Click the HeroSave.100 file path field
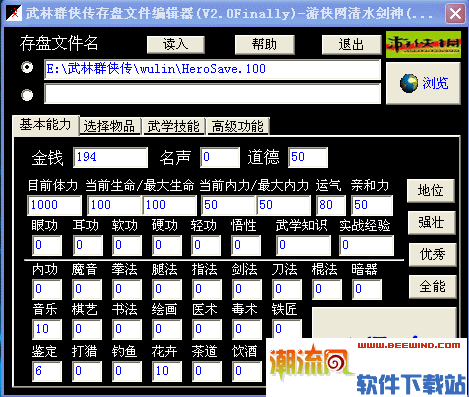 [x=212, y=69]
